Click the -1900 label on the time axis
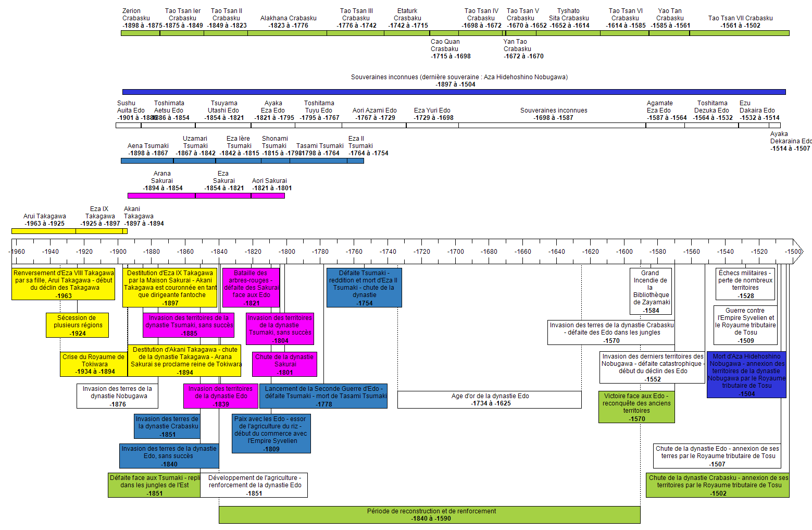Image resolution: width=812 pixels, height=530 pixels. click(x=118, y=252)
